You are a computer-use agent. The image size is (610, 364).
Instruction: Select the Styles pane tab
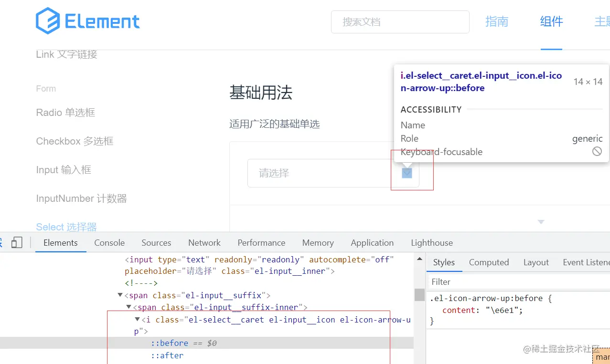coord(444,262)
